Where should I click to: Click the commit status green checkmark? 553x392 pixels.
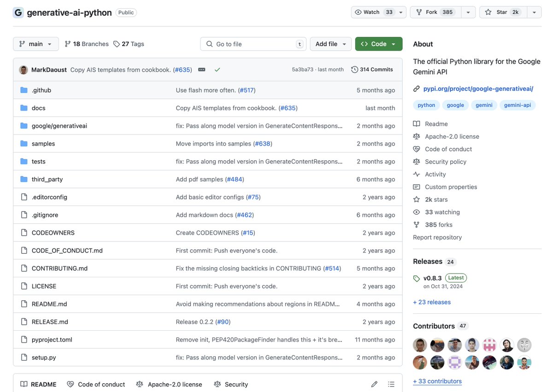[x=217, y=70]
